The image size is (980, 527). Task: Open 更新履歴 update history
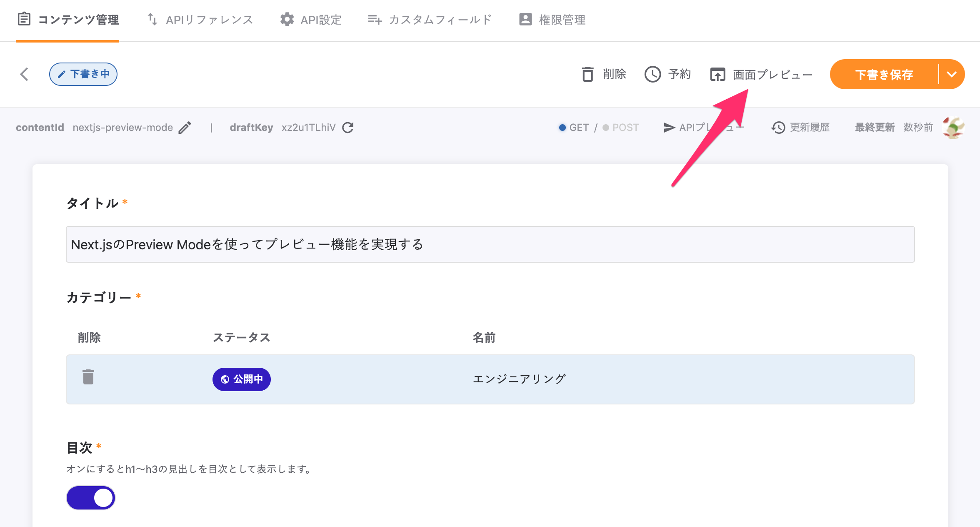click(800, 128)
